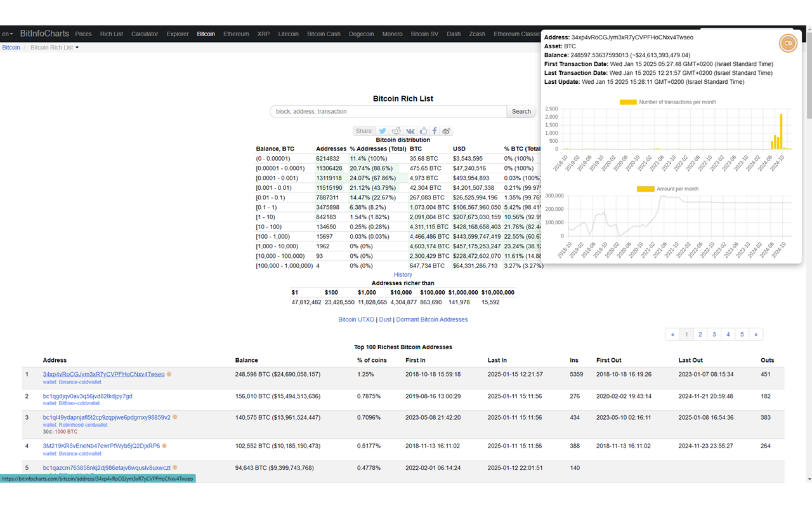Focus the block, address, transaction search field
This screenshot has height=508, width=812.
(x=388, y=112)
